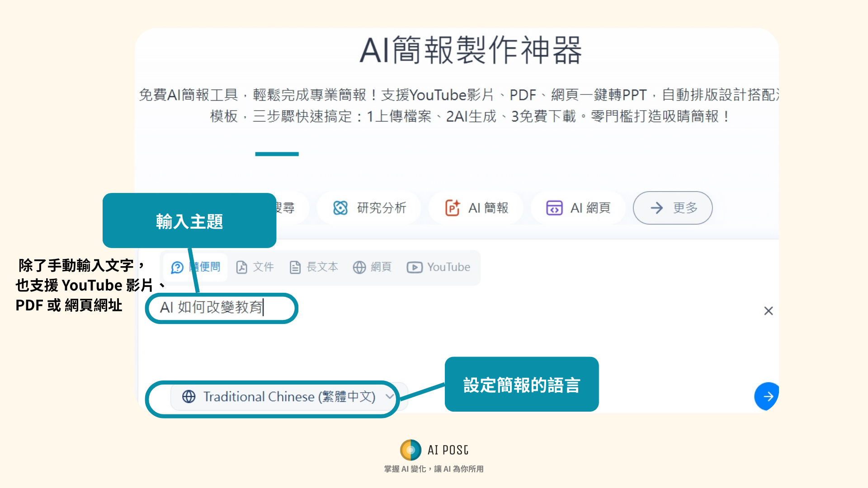Click the AI 網頁 code window icon
This screenshot has height=488, width=868.
(x=554, y=208)
